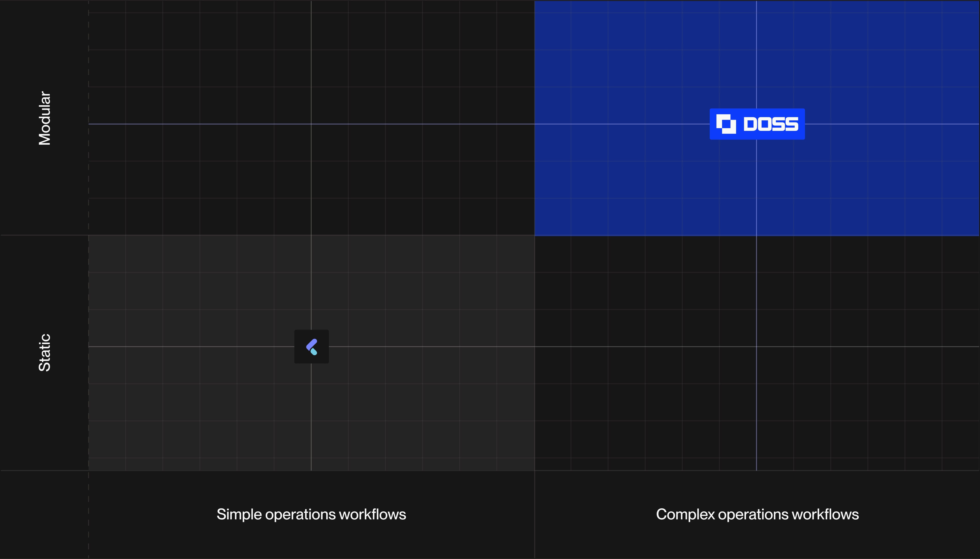Select the "Static" vertical axis label

(x=45, y=352)
